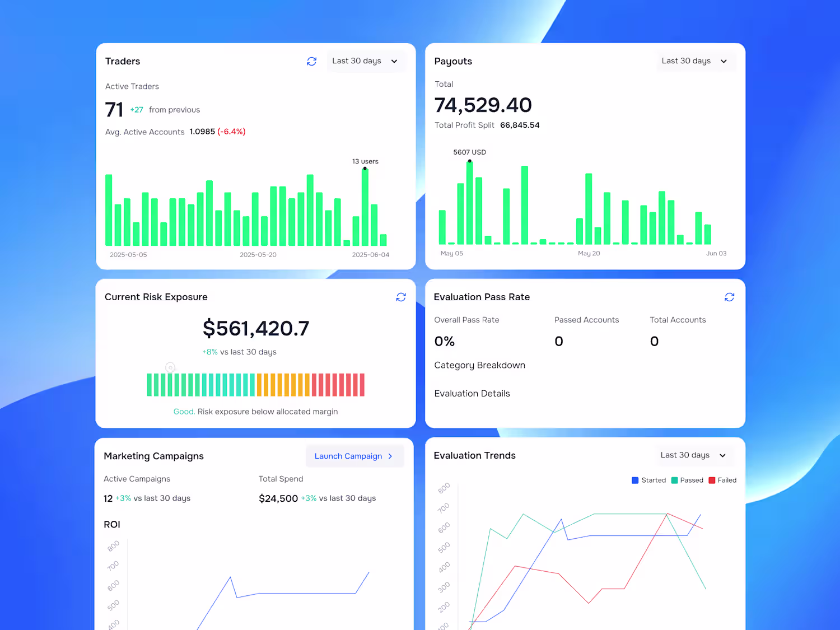Launch a new marketing campaign
Viewport: 840px width, 630px height.
click(x=354, y=456)
